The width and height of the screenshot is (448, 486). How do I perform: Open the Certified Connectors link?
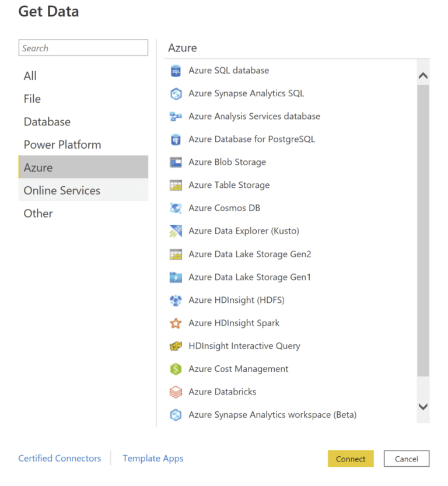(x=60, y=459)
